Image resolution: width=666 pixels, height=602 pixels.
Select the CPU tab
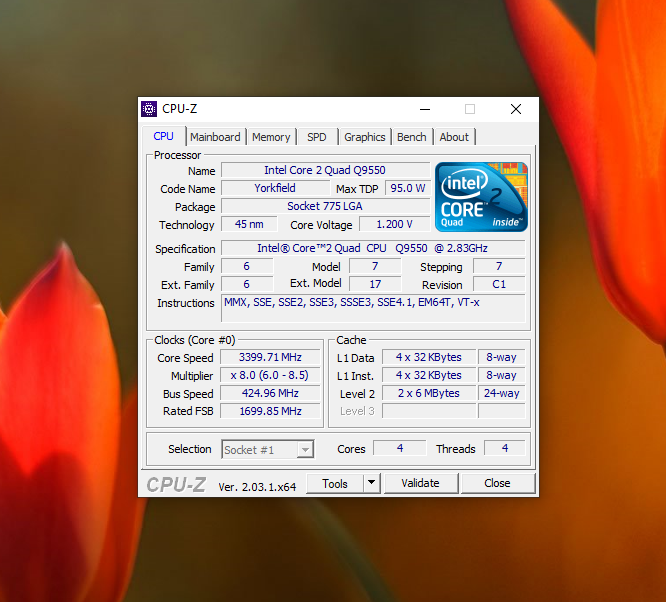(x=163, y=136)
